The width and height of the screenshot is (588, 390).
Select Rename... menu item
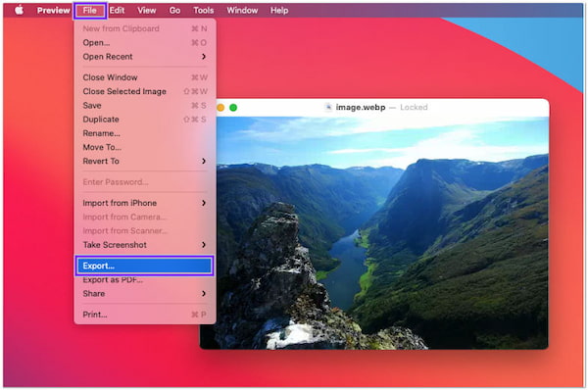tap(145, 133)
